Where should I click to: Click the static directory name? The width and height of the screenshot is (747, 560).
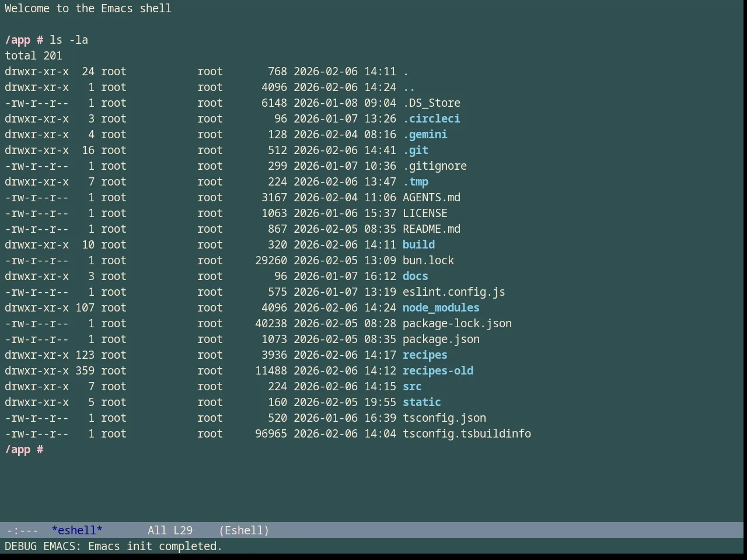point(422,402)
